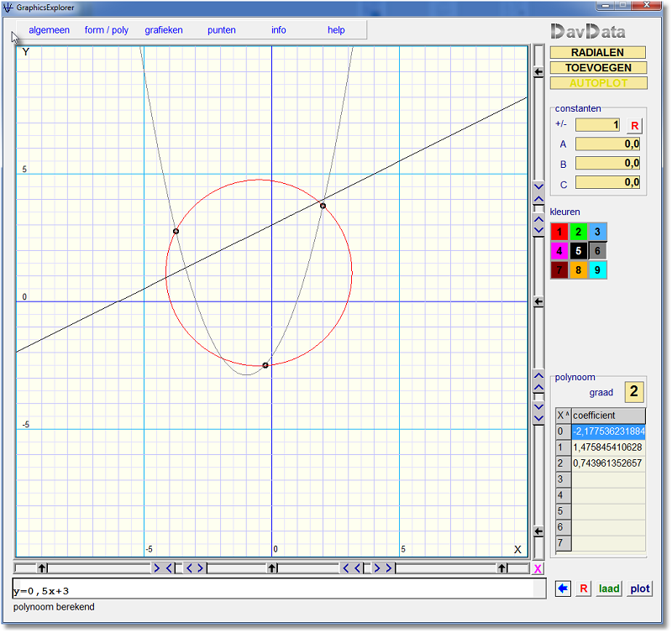Click the empty coefficient cell in row 5
Viewport: 672px width, 633px height.
(608, 511)
